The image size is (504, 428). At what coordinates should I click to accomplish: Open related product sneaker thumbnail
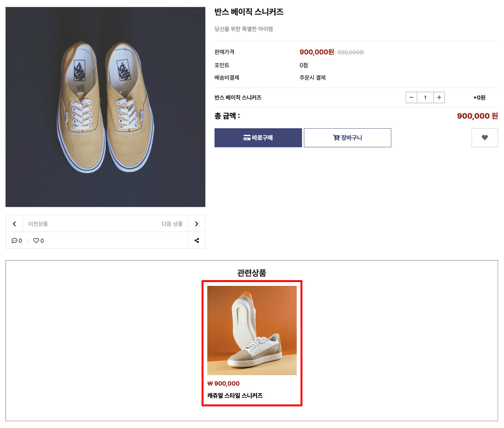click(x=252, y=330)
